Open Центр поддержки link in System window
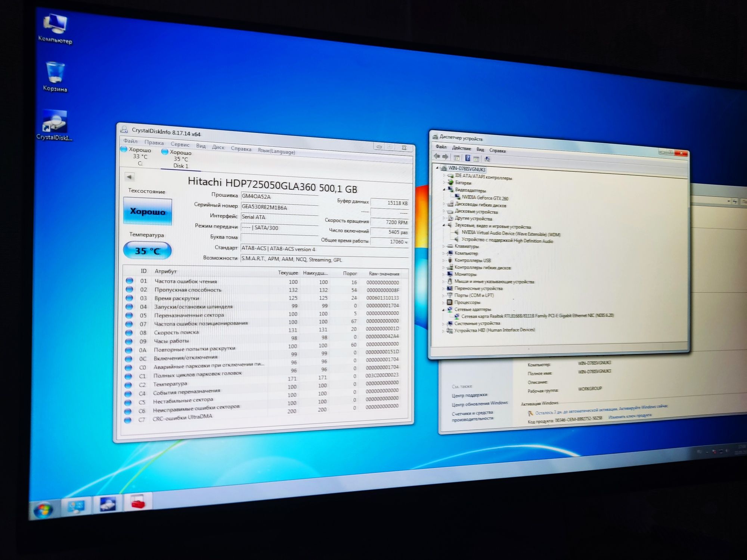 [x=469, y=395]
